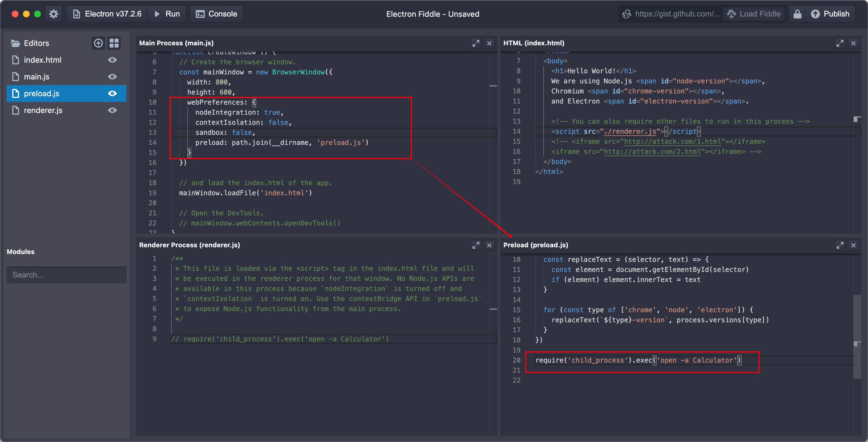868x442 pixels.
Task: Click the macOS yellow minimize window button
Action: click(x=26, y=14)
